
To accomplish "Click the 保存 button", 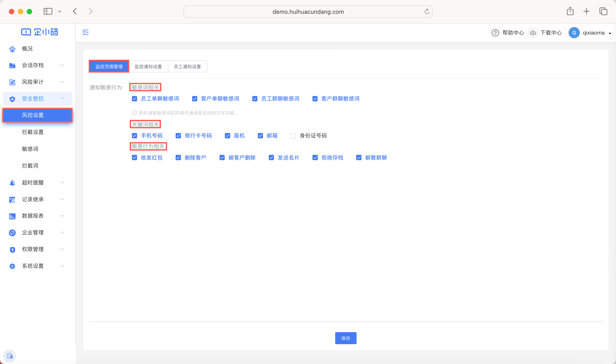I will [346, 338].
